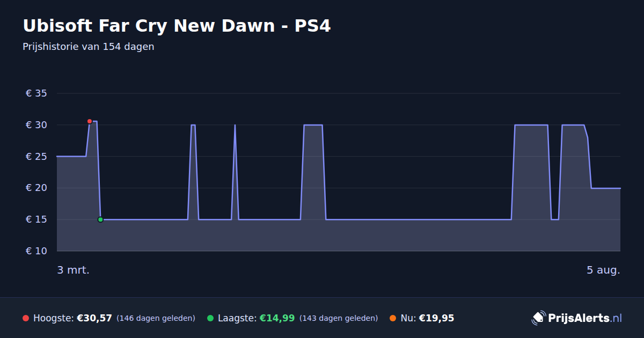Click the green dot beside Laagste
Screen dimensions: 644x338
pyautogui.click(x=210, y=318)
